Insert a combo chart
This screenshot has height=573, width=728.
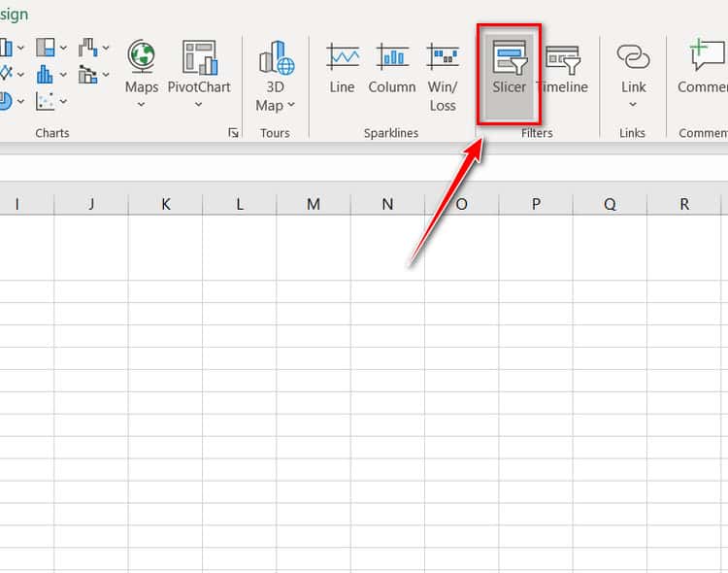point(87,75)
